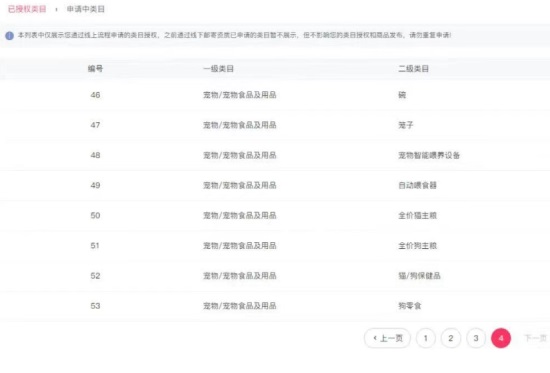Click the notice text about 线上流程申请
This screenshot has width=550, height=373.
coord(234,35)
